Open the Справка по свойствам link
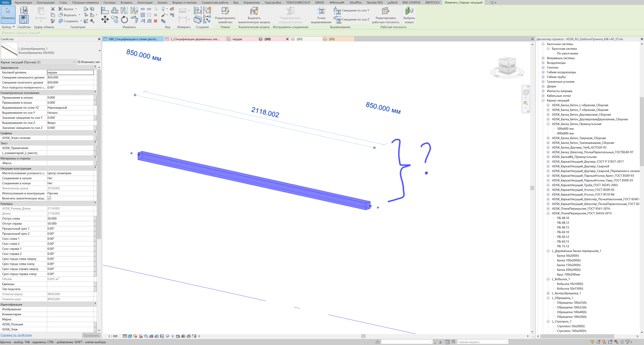Image resolution: width=644 pixels, height=345 pixels. click(16, 335)
